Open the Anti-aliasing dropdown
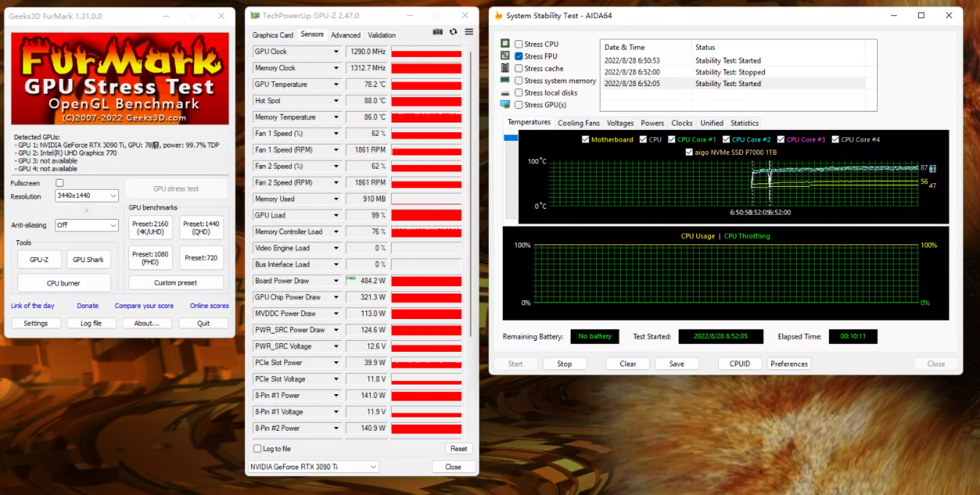Screen dimensions: 980x495 pyautogui.click(x=86, y=225)
